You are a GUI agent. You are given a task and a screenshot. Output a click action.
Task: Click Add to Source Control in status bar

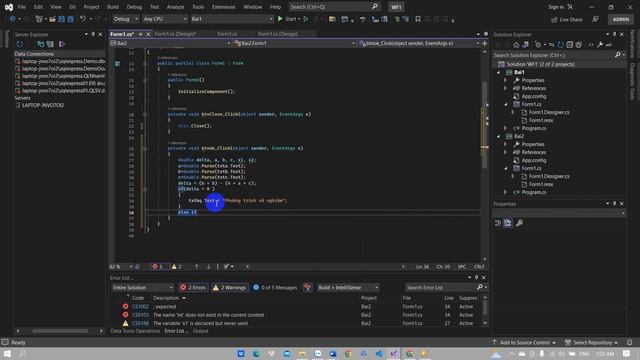pos(524,342)
